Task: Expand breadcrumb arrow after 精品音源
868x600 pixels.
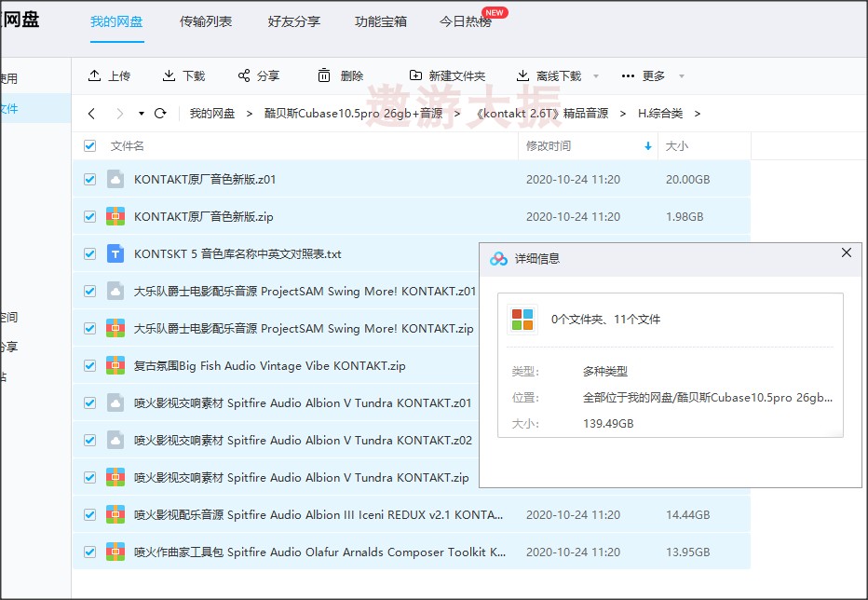Action: [x=623, y=114]
